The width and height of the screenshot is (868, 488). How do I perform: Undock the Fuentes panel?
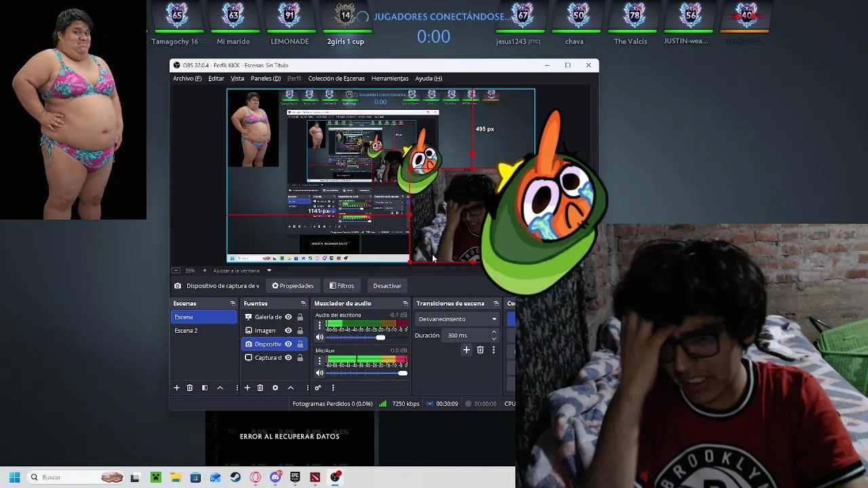pos(303,304)
